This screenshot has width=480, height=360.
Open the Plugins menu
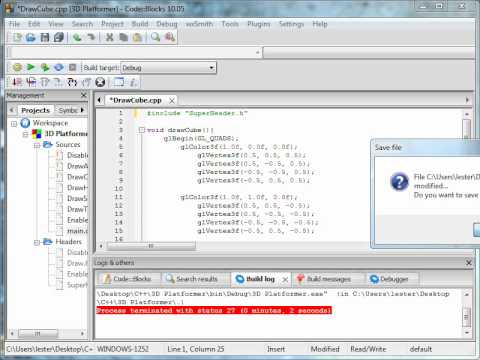(x=259, y=24)
